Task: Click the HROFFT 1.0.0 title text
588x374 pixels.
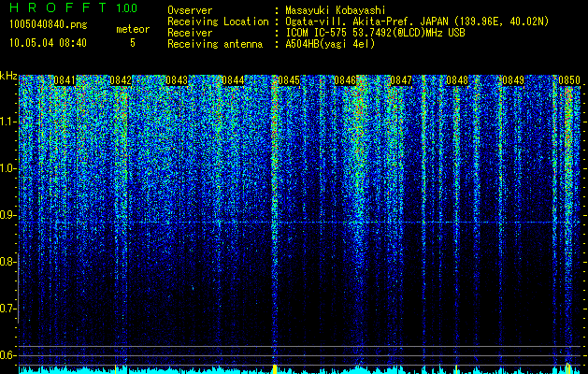Action: [74, 7]
